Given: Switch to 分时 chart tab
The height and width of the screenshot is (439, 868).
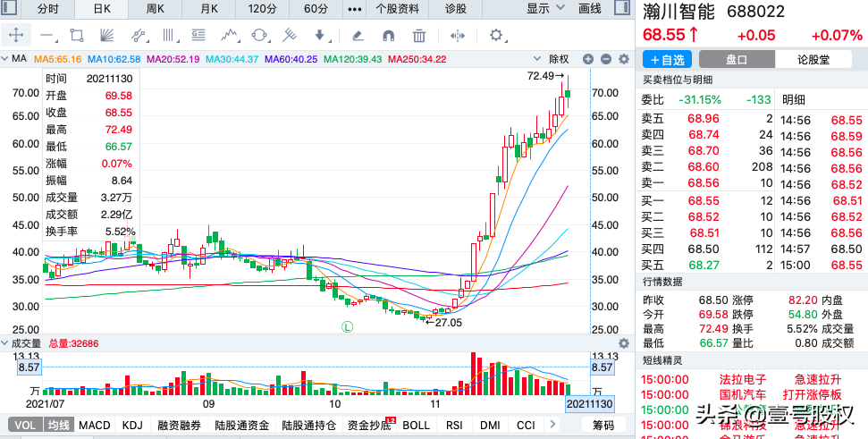Looking at the screenshot, I should point(47,9).
